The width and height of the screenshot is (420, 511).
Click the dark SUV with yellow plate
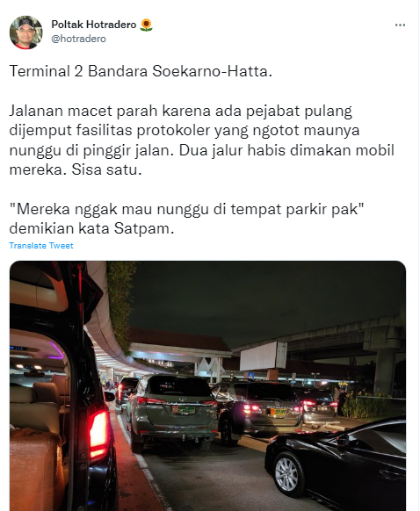(x=259, y=411)
